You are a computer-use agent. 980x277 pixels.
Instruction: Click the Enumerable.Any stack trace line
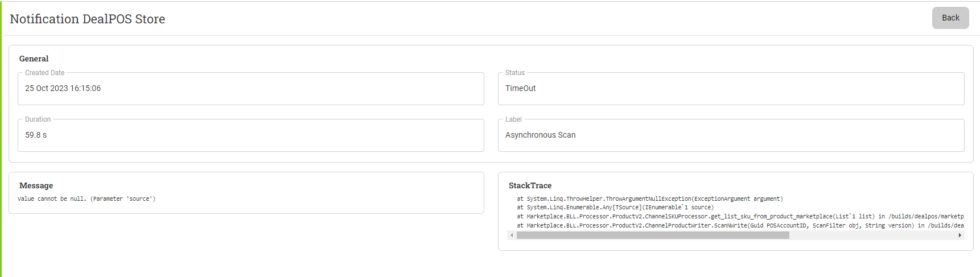point(615,208)
